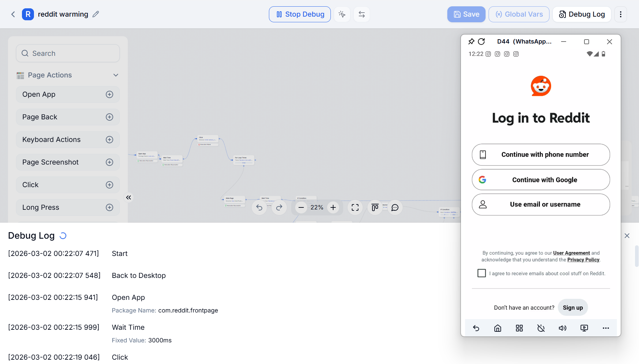The width and height of the screenshot is (639, 364).
Task: Refresh the D44 device window
Action: coord(481,42)
